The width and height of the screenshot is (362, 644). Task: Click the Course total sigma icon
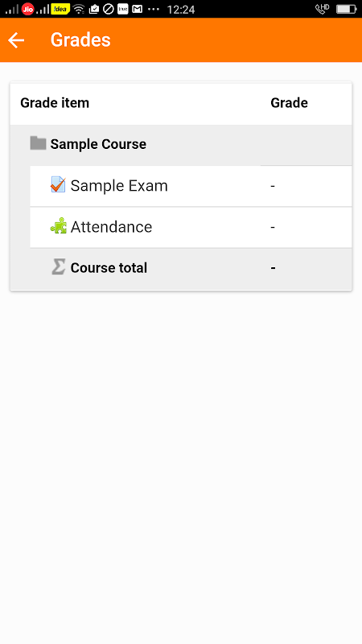tap(58, 267)
